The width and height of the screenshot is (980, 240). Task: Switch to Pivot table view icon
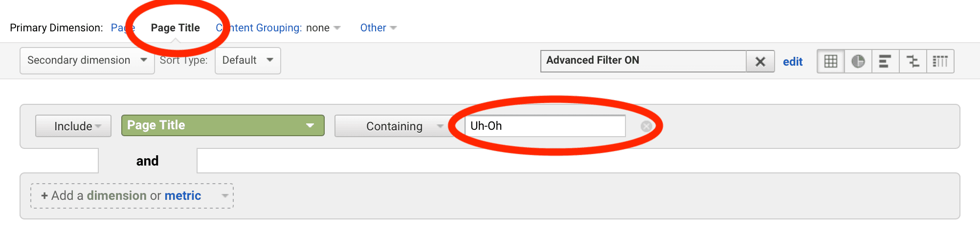click(940, 61)
